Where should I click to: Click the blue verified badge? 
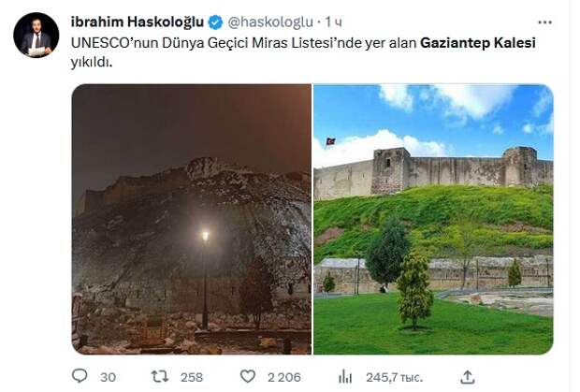[x=216, y=22]
